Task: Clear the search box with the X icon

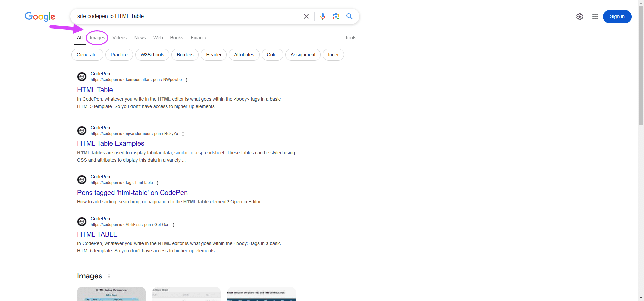Action: (306, 16)
